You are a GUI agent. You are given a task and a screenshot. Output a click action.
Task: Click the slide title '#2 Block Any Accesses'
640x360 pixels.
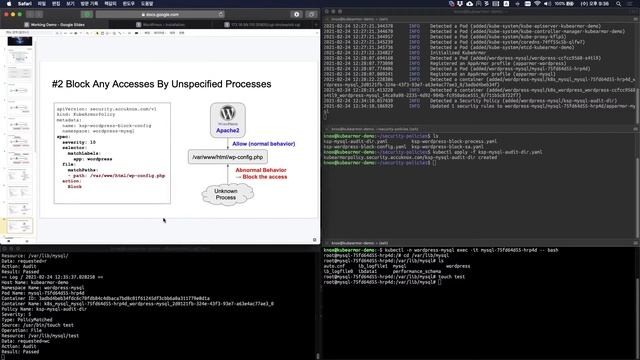tap(161, 84)
